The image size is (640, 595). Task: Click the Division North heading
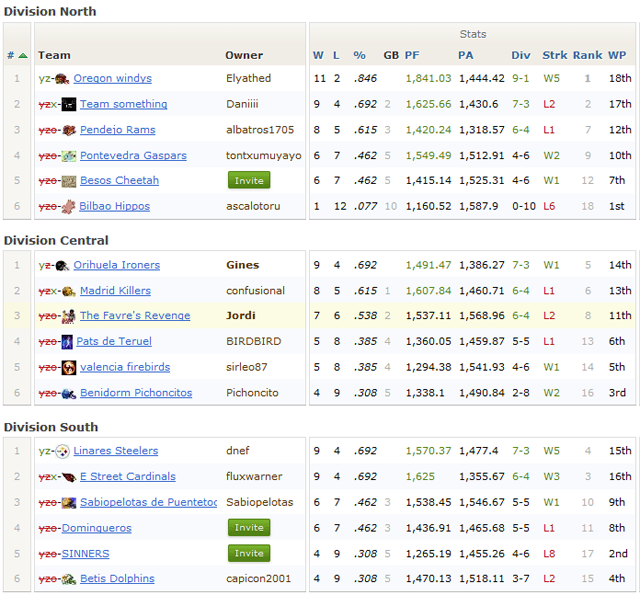click(50, 11)
